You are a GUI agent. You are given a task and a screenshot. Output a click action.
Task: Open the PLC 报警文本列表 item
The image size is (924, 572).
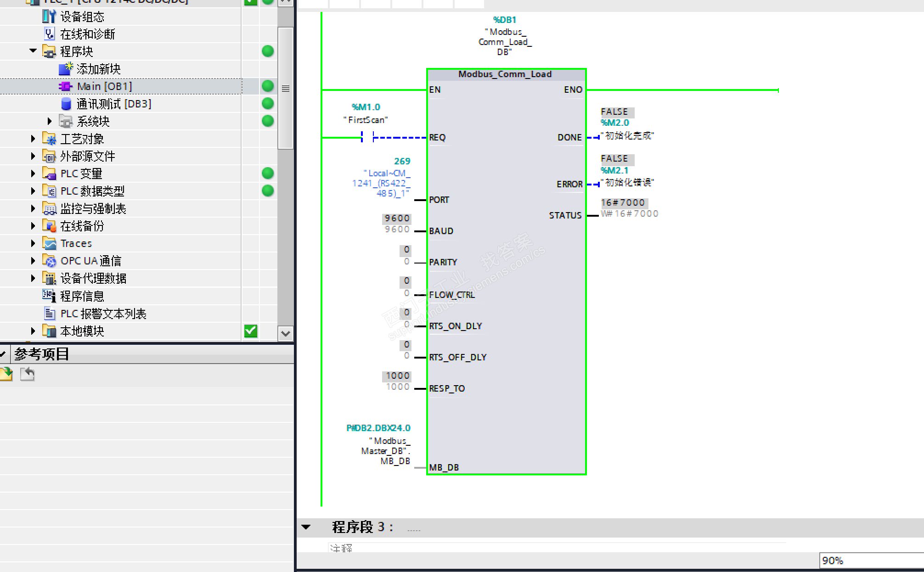(103, 314)
